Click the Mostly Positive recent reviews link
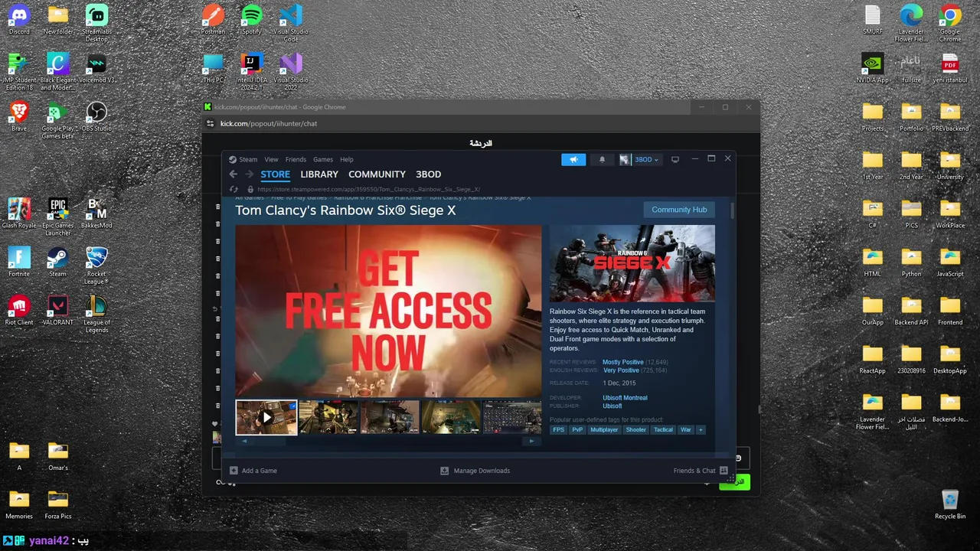The width and height of the screenshot is (980, 551). (623, 362)
